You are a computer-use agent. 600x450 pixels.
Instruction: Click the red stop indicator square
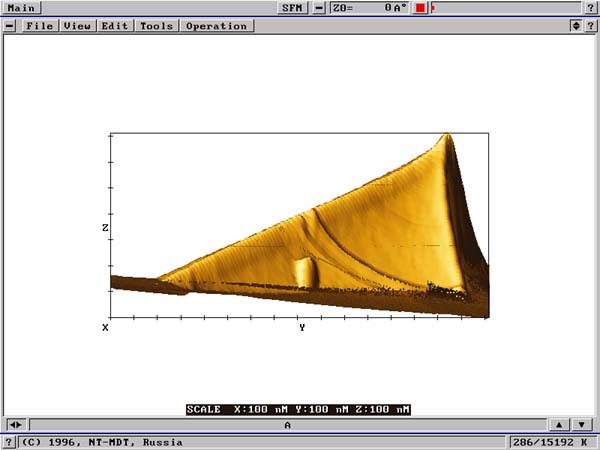click(421, 8)
